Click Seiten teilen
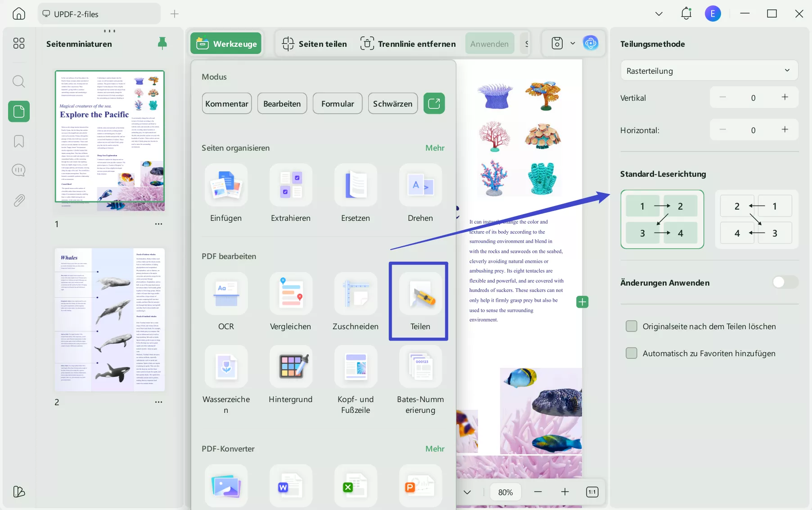 point(314,43)
